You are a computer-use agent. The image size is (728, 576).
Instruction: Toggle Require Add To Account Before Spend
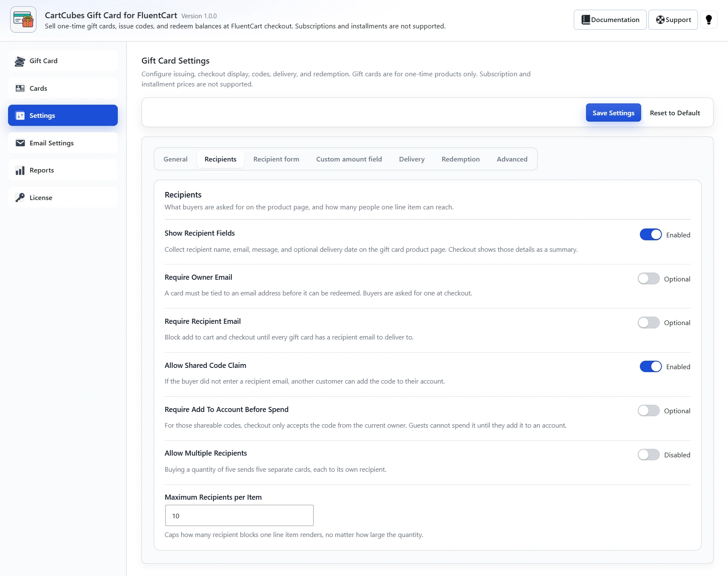point(648,410)
